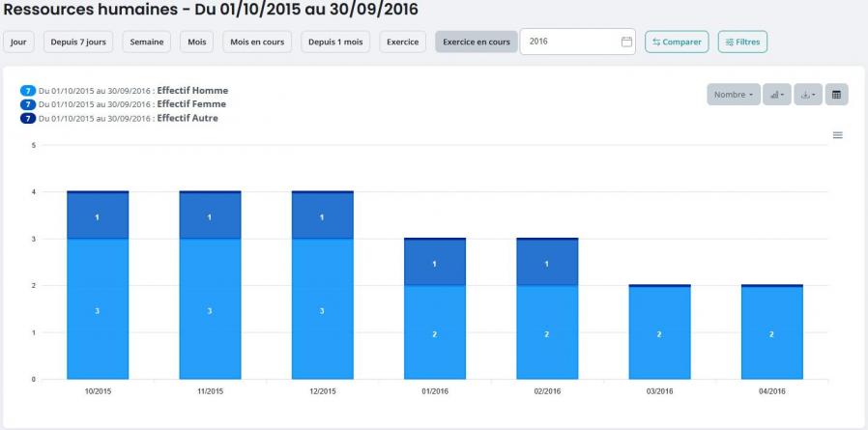Switch to table view icon
The image size is (868, 430).
tap(836, 95)
